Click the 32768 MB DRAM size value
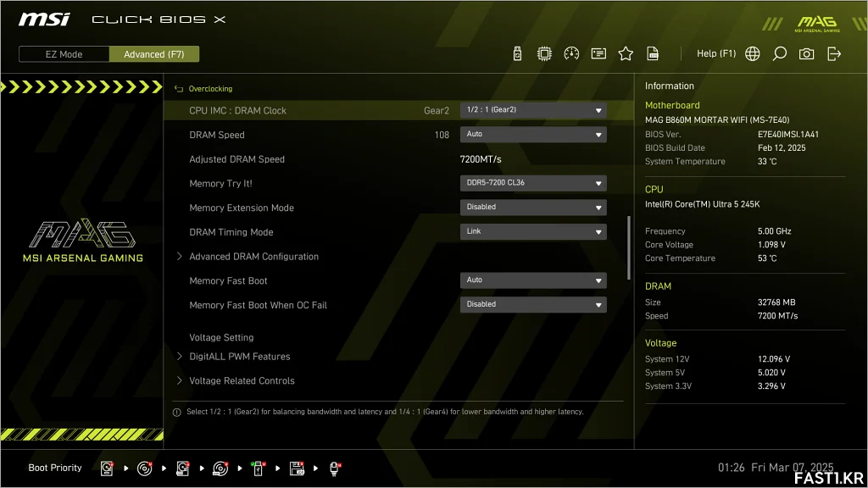Image resolution: width=868 pixels, height=488 pixels. 776,302
